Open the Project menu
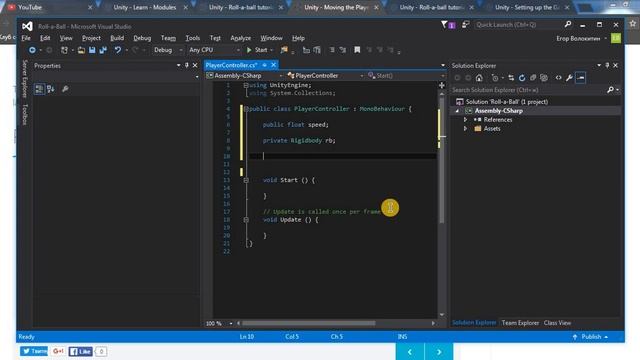The image size is (640, 360). (91, 38)
